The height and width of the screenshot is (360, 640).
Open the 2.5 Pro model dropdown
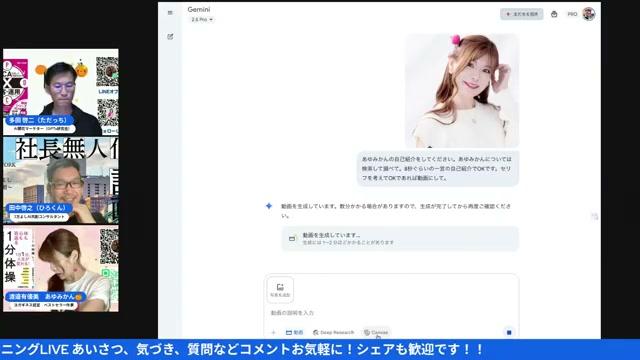[x=202, y=19]
